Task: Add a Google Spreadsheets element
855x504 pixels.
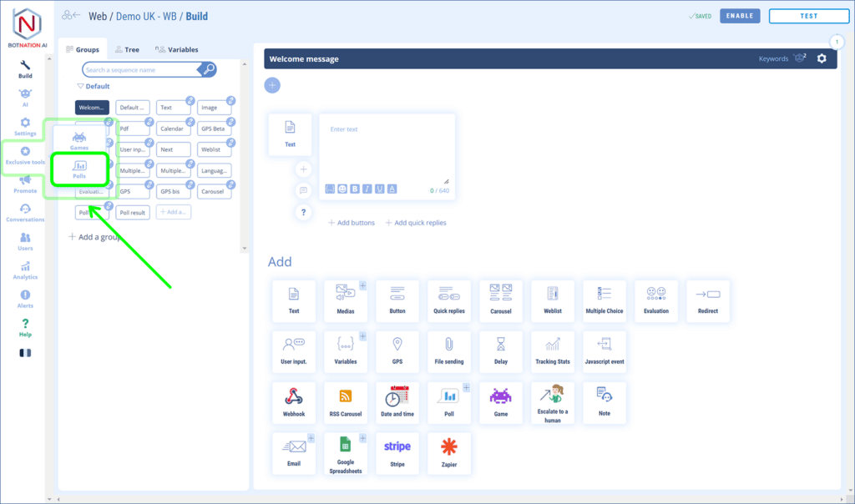Action: pos(346,452)
